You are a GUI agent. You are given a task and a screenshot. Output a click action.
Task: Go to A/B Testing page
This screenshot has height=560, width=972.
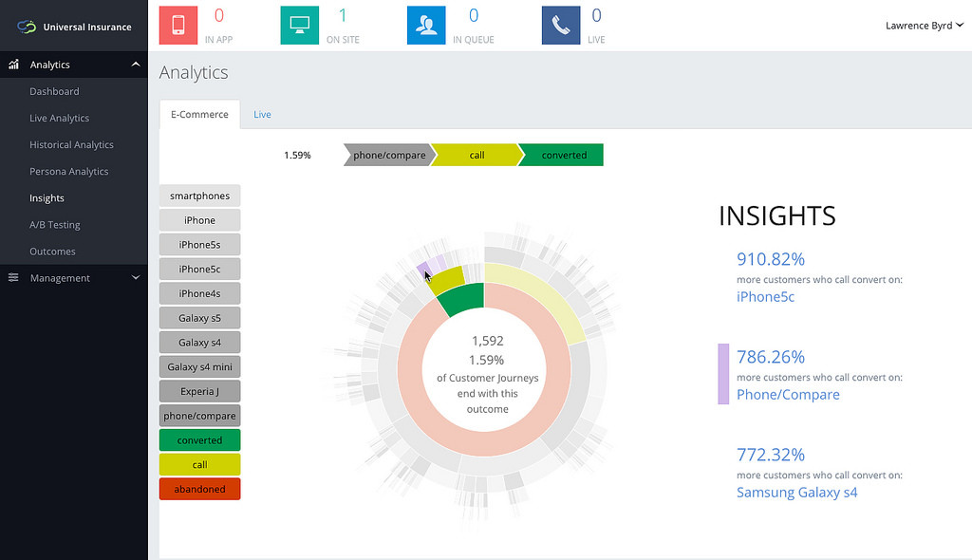coord(54,225)
